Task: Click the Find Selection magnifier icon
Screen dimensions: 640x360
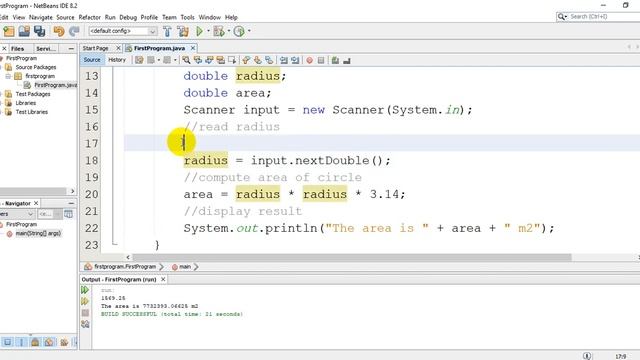Action: coord(186,60)
